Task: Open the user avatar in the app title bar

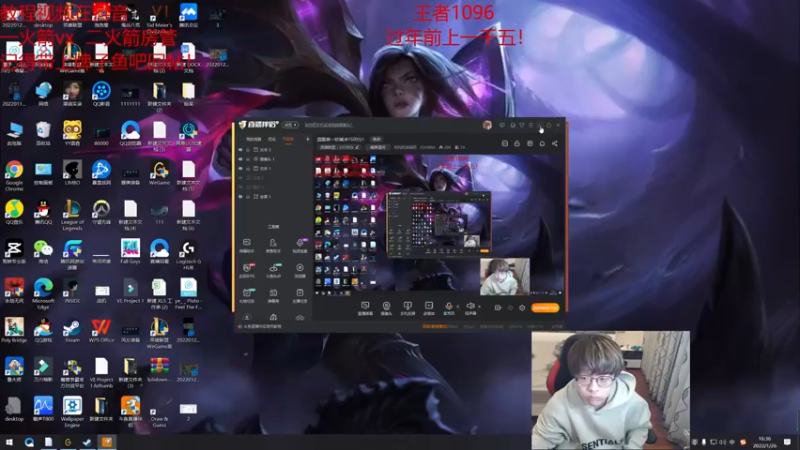Action: coord(487,125)
